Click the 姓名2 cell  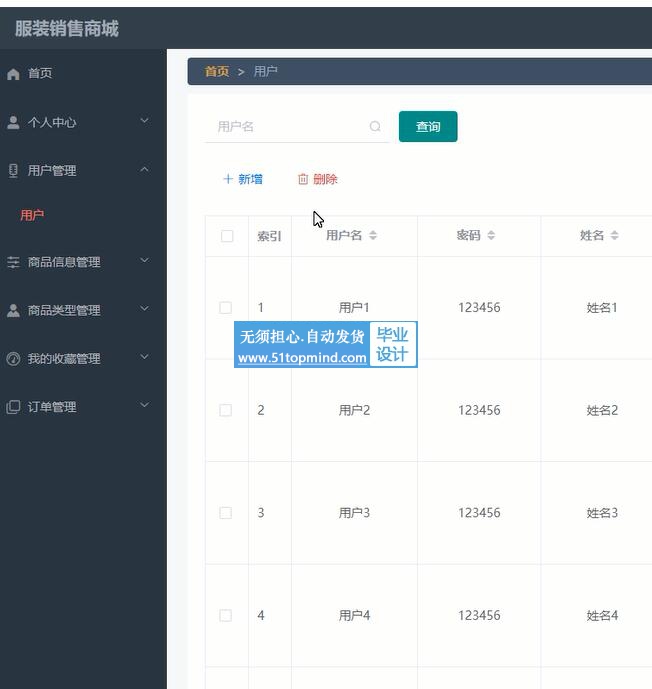[x=602, y=410]
